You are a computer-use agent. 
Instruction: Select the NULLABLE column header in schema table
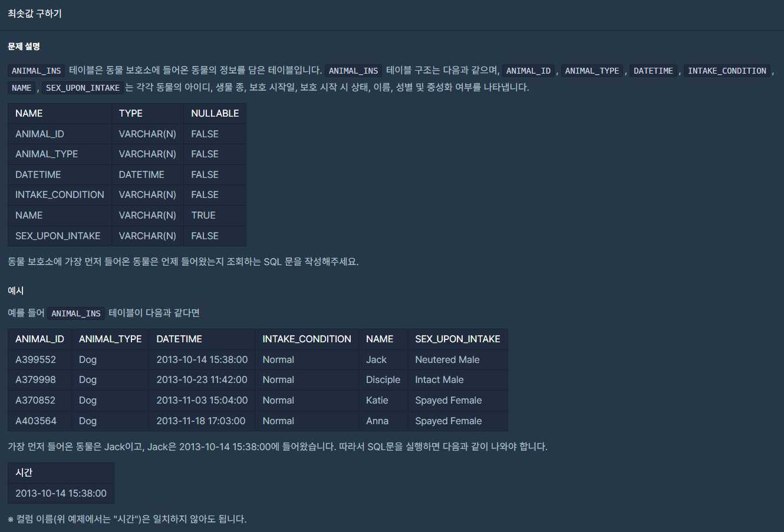coord(215,113)
